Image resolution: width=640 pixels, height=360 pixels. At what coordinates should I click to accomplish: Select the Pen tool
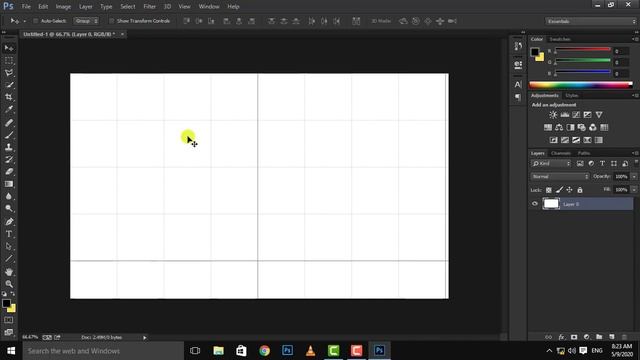tap(9, 222)
